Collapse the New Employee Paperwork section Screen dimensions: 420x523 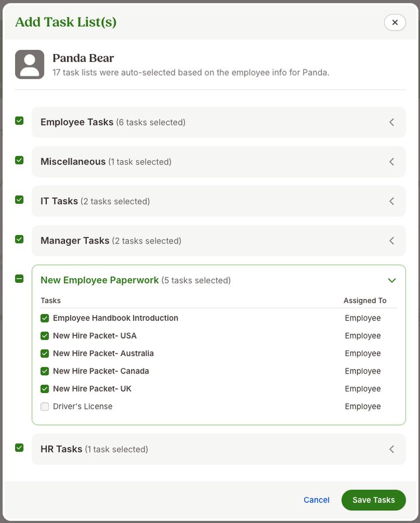coord(391,280)
